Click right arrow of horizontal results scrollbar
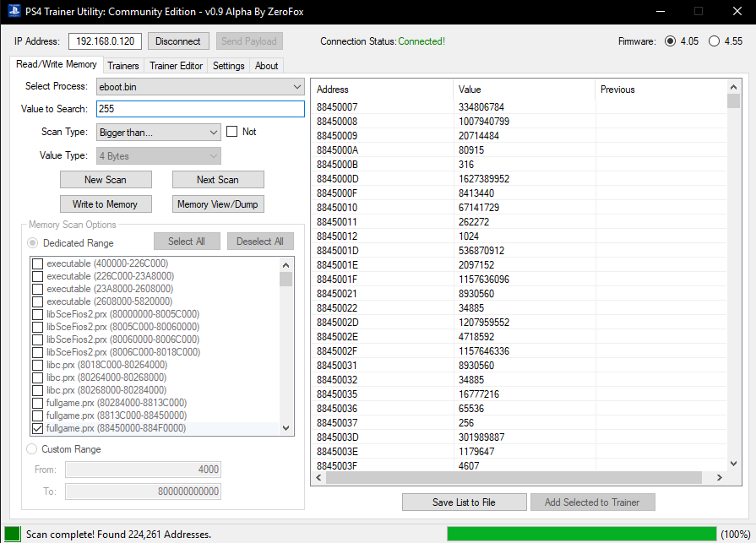756x543 pixels. pos(720,477)
